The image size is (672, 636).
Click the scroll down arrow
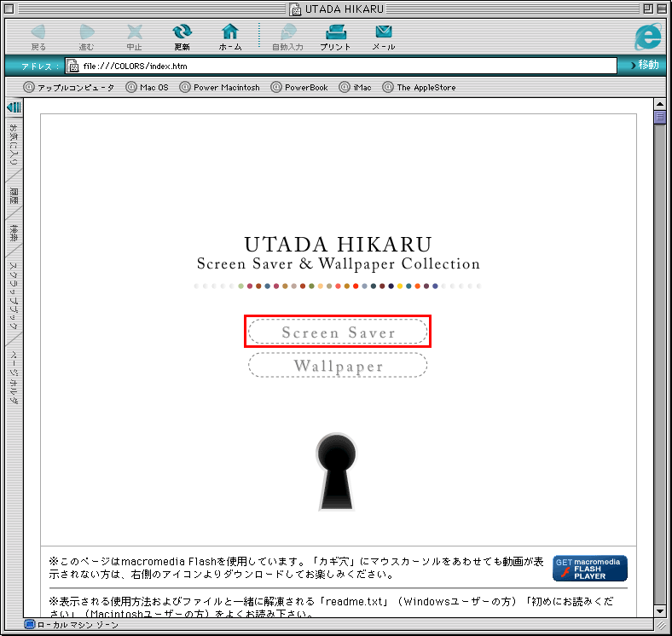click(x=659, y=610)
